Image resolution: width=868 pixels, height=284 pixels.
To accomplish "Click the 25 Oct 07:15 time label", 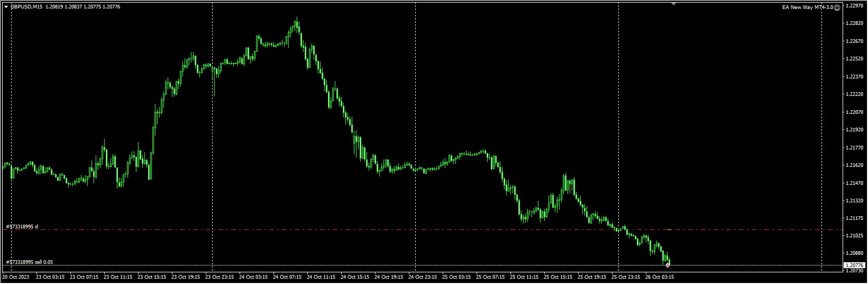I will pyautogui.click(x=490, y=277).
